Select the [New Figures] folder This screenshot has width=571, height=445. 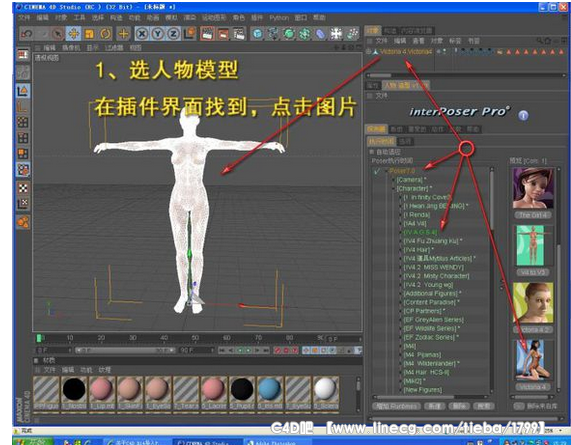coord(423,390)
